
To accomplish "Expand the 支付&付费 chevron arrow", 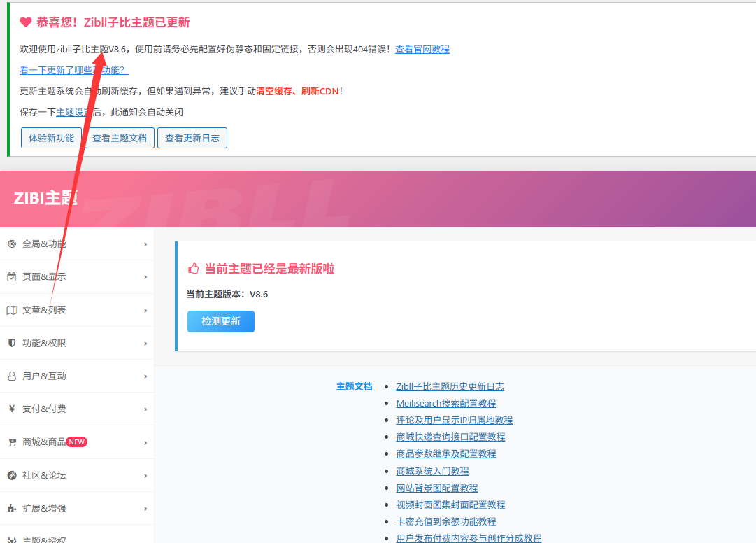I will [145, 409].
